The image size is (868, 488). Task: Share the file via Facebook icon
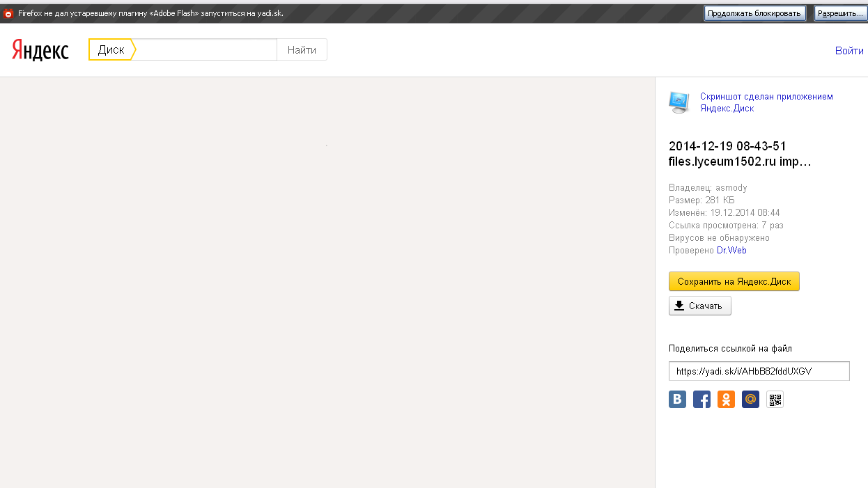702,399
